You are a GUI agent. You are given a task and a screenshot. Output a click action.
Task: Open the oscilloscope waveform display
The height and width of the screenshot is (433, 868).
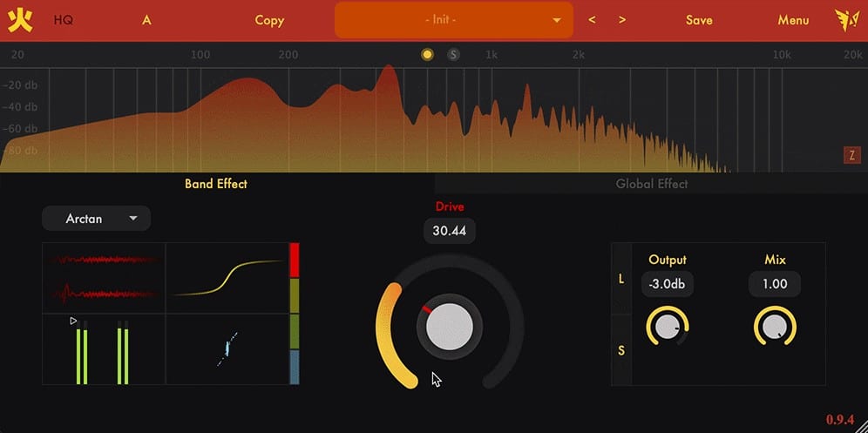click(104, 279)
